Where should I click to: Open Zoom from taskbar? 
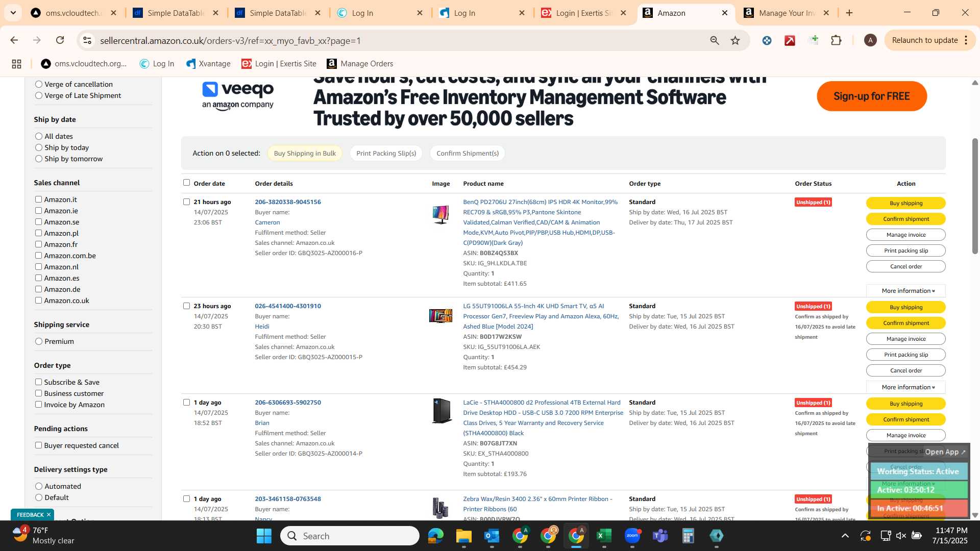tap(632, 536)
